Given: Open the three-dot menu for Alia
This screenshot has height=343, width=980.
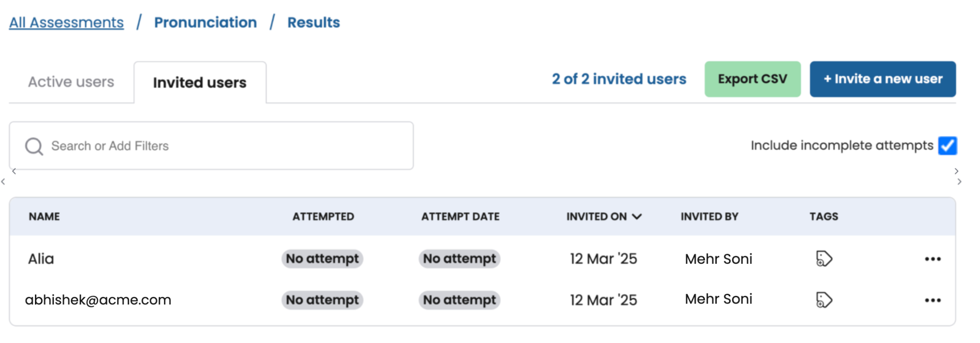Looking at the screenshot, I should [x=933, y=259].
